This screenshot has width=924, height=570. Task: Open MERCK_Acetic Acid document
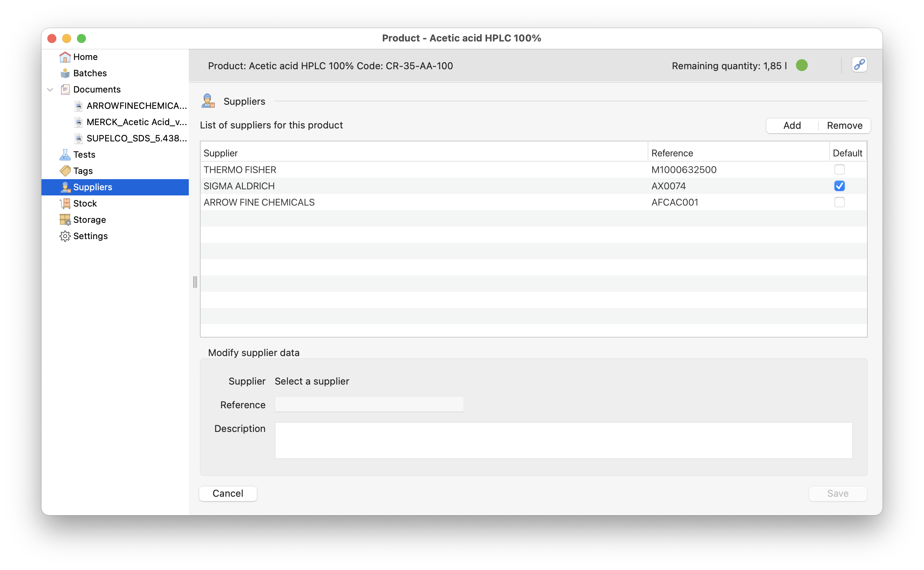point(137,122)
